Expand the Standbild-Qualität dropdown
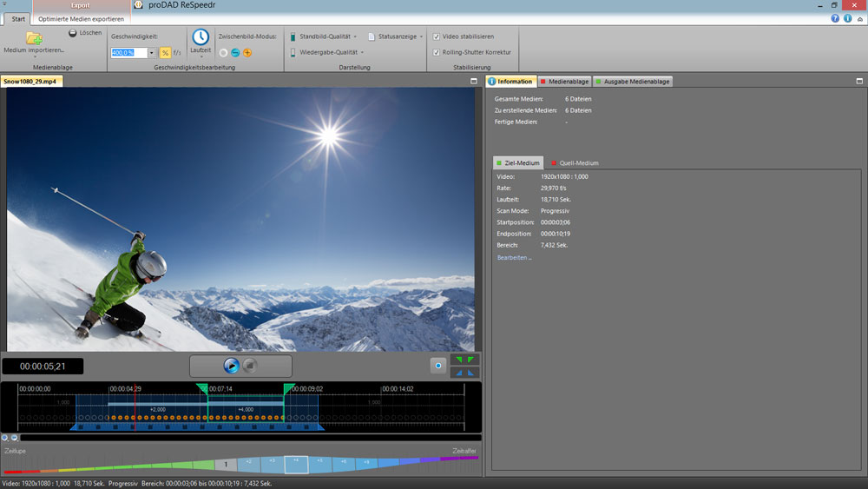Viewport: 868px width, 489px height. [356, 37]
